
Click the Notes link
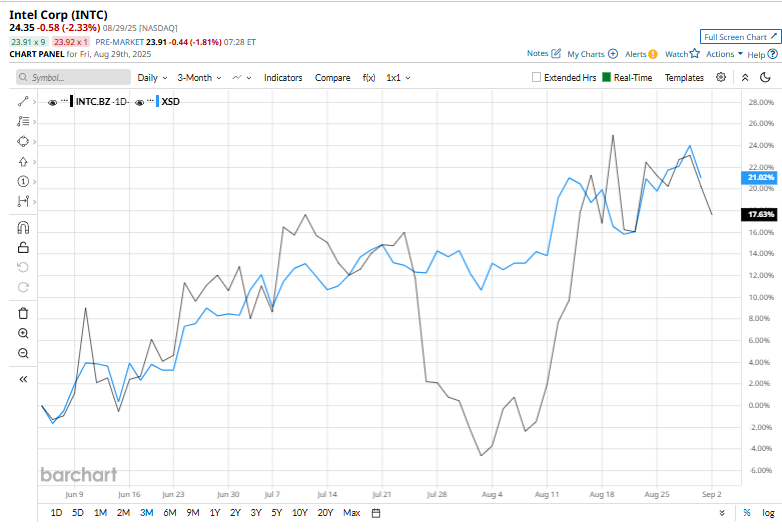(538, 53)
